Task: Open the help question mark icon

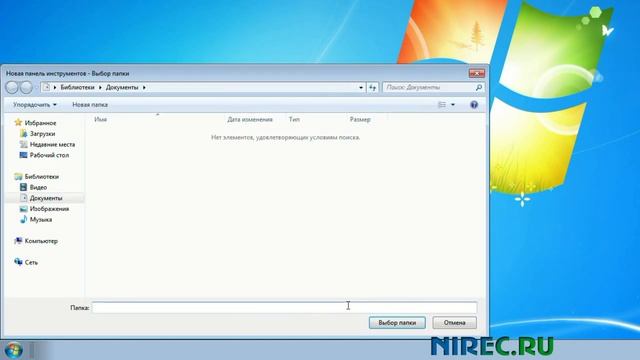Action: 474,105
